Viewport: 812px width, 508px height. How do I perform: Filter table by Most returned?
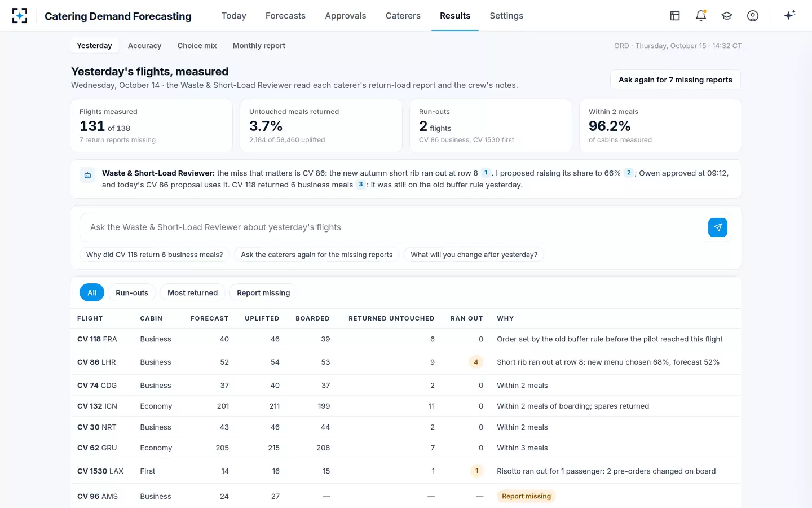coord(192,292)
